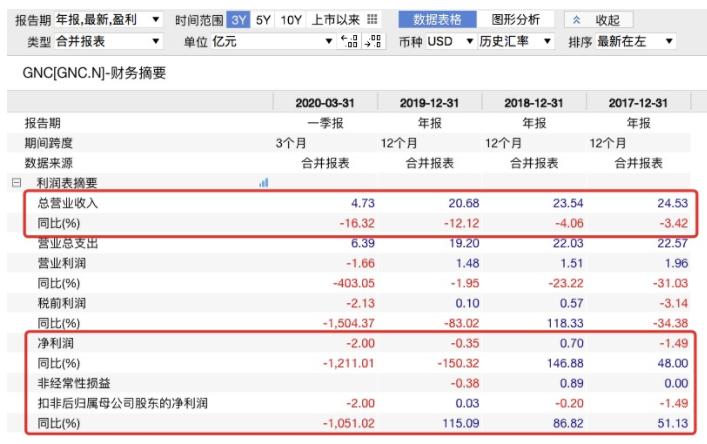The height and width of the screenshot is (444, 707).
Task: Click the 总营业收入 value 20.68
Action: 464,203
